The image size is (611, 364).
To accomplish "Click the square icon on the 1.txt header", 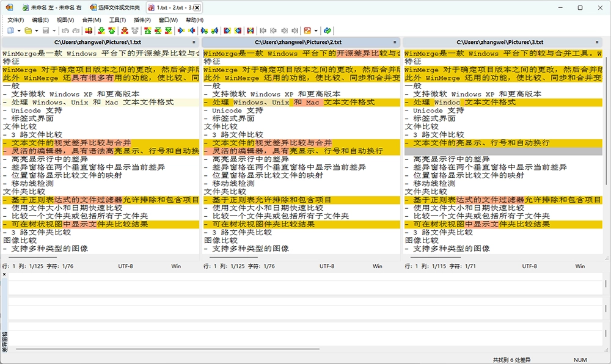I will 194,42.
